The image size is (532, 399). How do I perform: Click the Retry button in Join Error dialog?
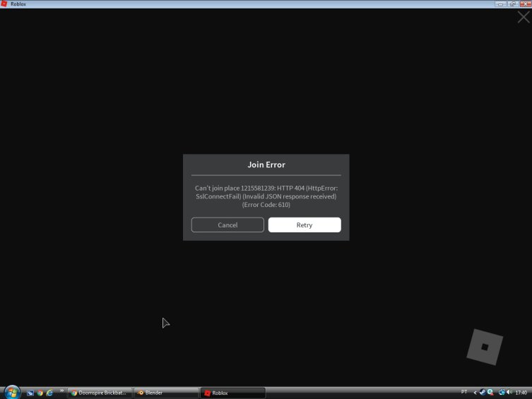[305, 225]
